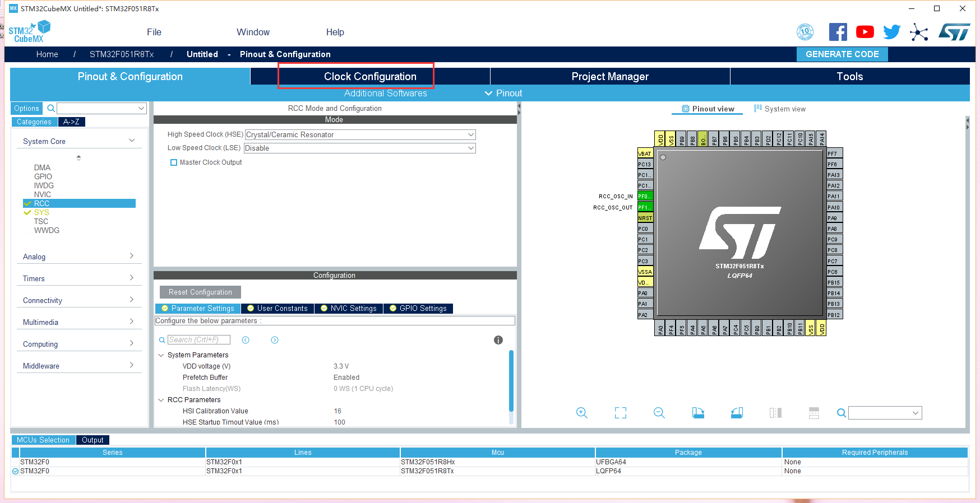Open the High Speed Clock (HSE) dropdown
The width and height of the screenshot is (980, 503).
tap(360, 134)
